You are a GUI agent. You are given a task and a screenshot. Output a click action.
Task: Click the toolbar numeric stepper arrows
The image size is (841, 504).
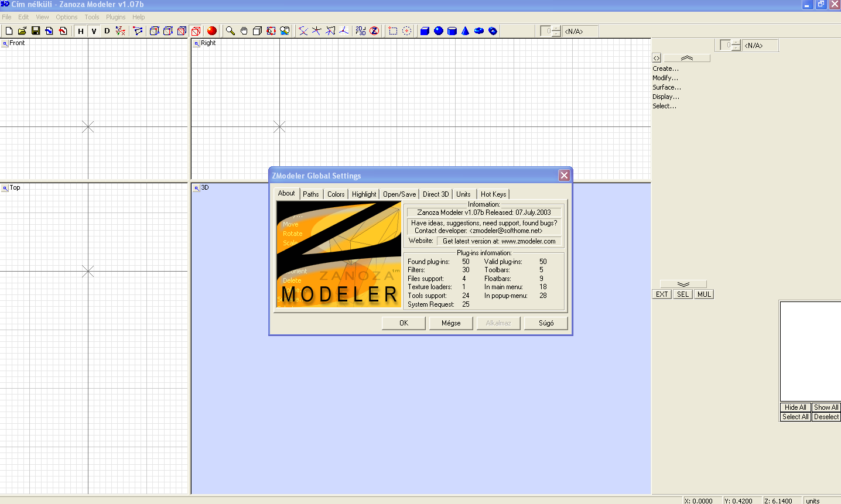click(556, 31)
